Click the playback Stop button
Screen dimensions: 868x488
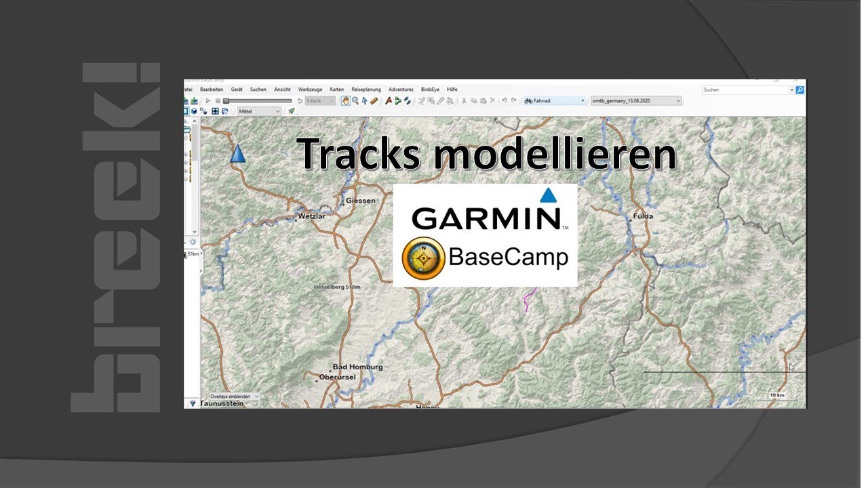pos(218,100)
